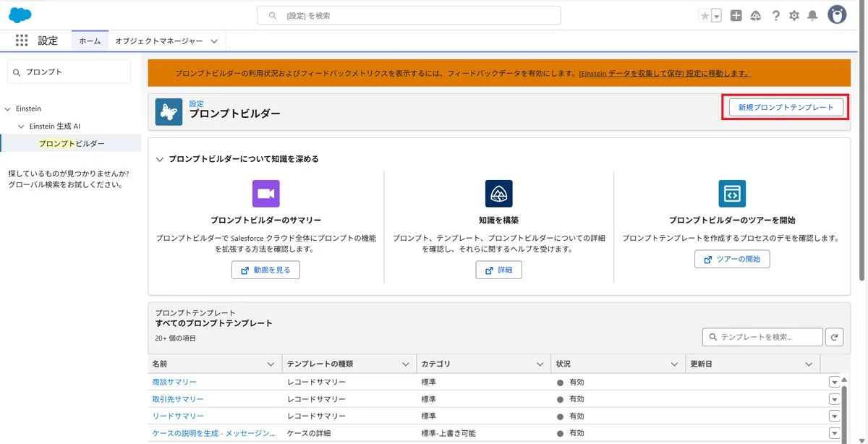This screenshot has width=868, height=444.
Task: Click the 動画を見る button
Action: click(x=265, y=270)
